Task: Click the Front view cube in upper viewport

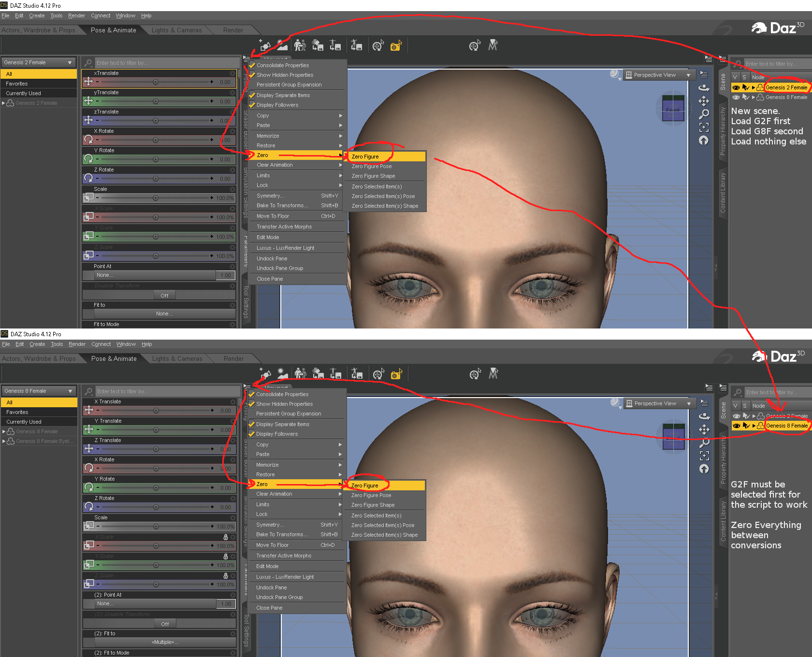Action: (673, 108)
